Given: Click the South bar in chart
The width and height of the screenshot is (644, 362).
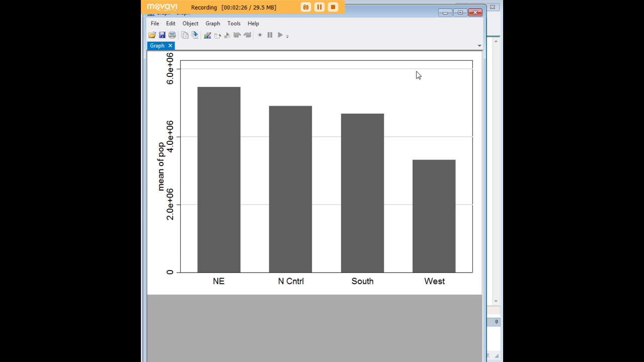Looking at the screenshot, I should coord(362,193).
